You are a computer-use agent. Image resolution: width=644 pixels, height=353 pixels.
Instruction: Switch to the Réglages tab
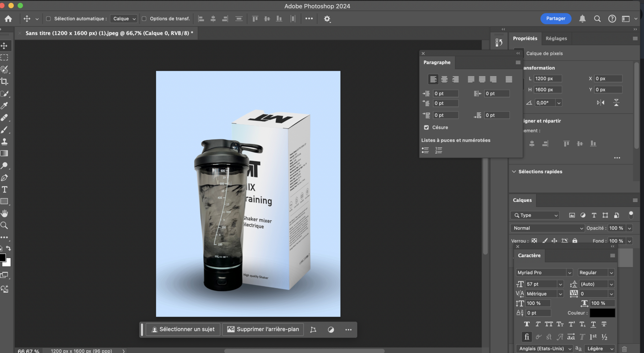556,39
